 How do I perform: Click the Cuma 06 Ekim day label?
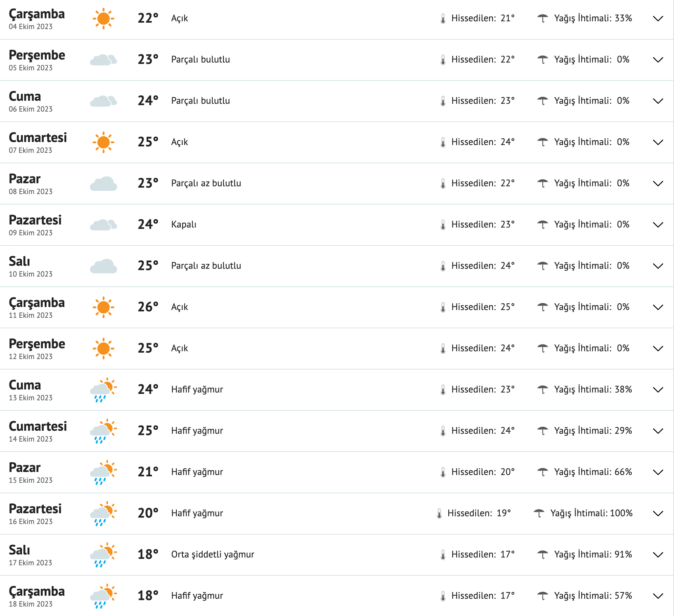click(25, 96)
